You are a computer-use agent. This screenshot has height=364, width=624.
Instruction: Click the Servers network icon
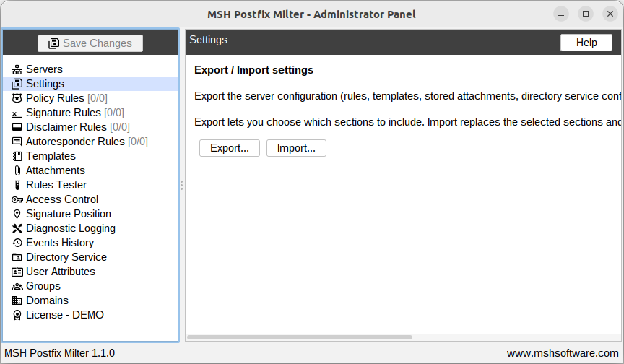point(17,69)
